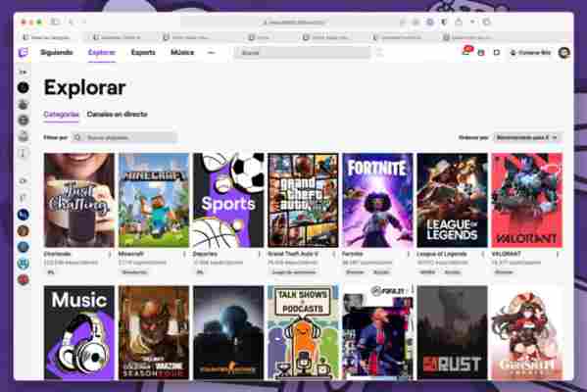Image resolution: width=587 pixels, height=392 pixels.
Task: Open the VALORANT card options menu
Action: point(558,254)
